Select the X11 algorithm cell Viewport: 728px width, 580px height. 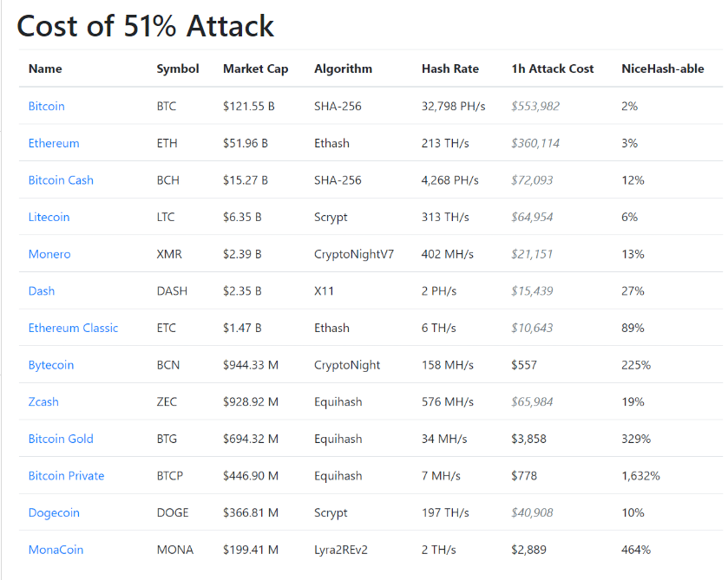pyautogui.click(x=324, y=291)
